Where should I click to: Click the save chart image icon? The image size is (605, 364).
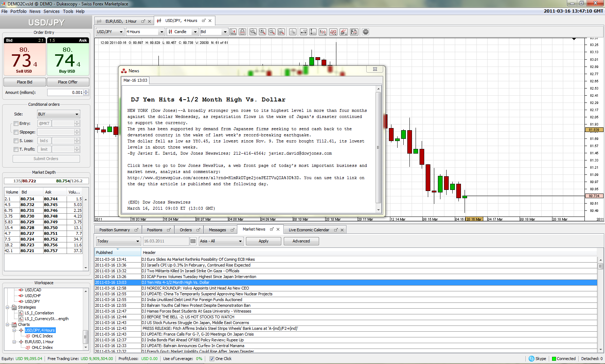pos(354,32)
